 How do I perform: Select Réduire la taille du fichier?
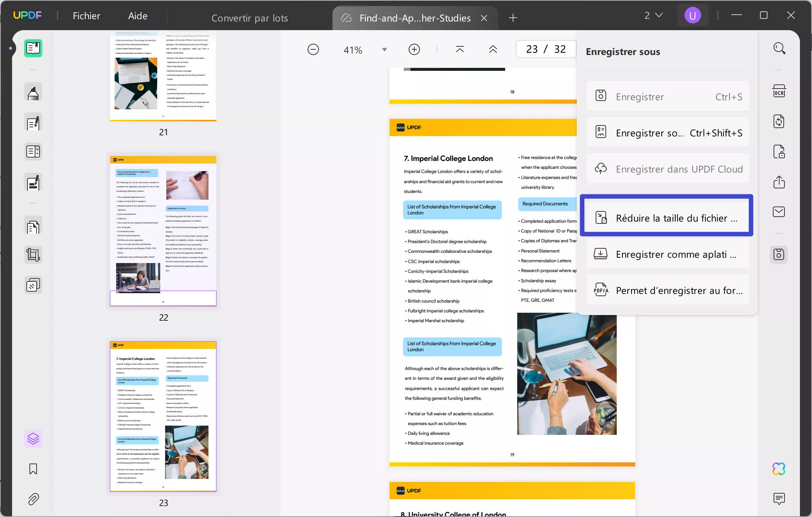(x=668, y=218)
